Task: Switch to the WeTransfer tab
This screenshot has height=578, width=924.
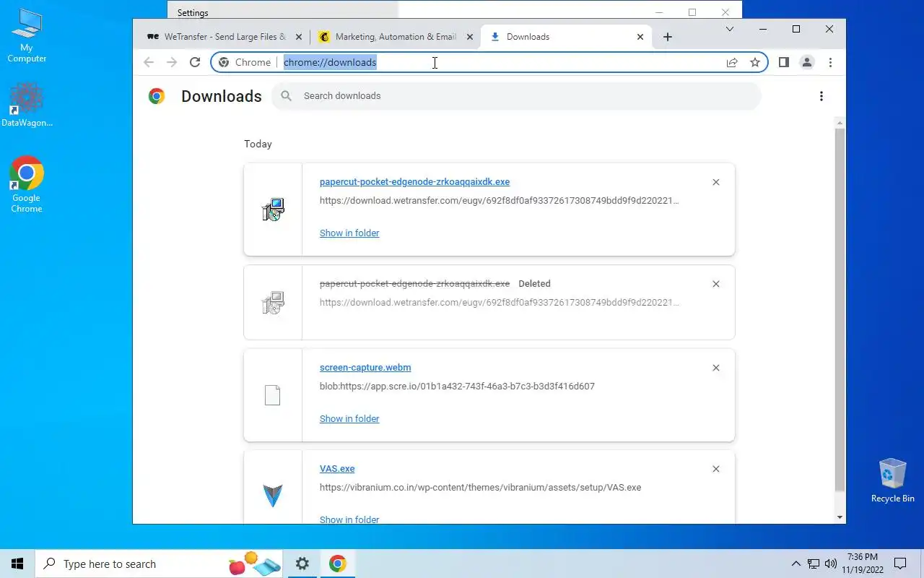Action: click(x=225, y=37)
